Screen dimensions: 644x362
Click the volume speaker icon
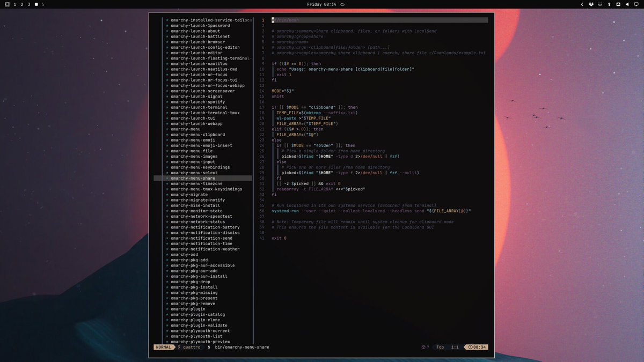tap(627, 4)
